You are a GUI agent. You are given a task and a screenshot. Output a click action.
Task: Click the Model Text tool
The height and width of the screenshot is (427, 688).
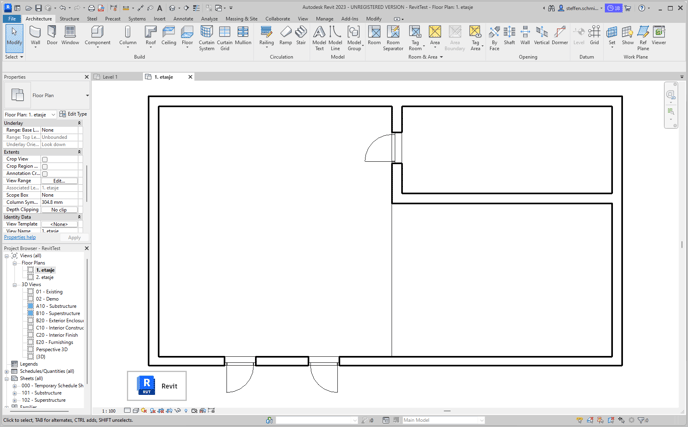point(319,38)
